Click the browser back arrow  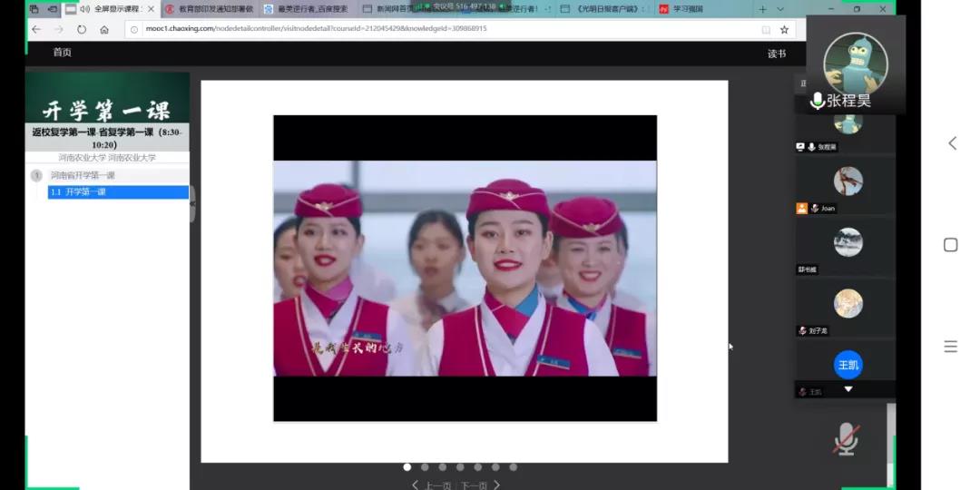point(36,29)
